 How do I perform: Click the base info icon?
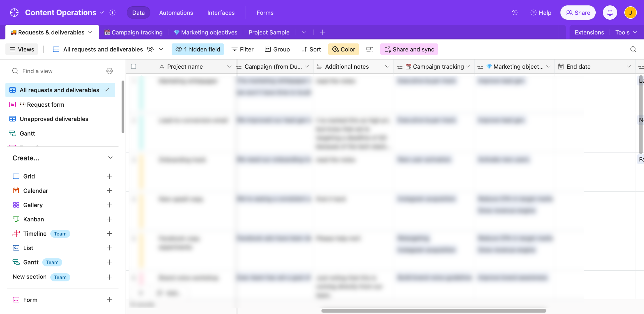tap(112, 13)
